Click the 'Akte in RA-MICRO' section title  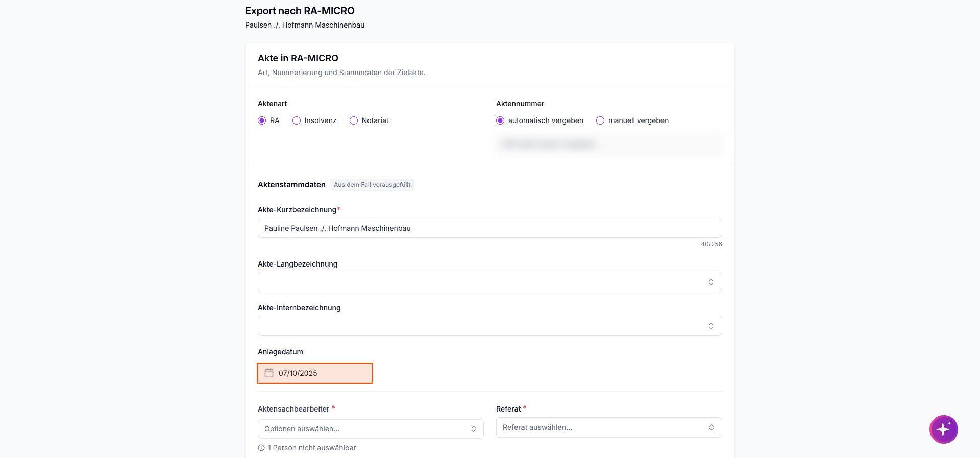pos(298,58)
